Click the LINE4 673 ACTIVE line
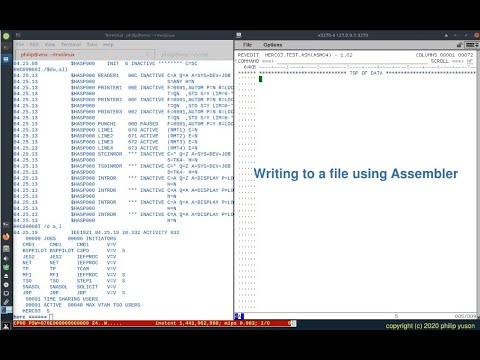Image resolution: width=480 pixels, height=360 pixels. (105, 148)
